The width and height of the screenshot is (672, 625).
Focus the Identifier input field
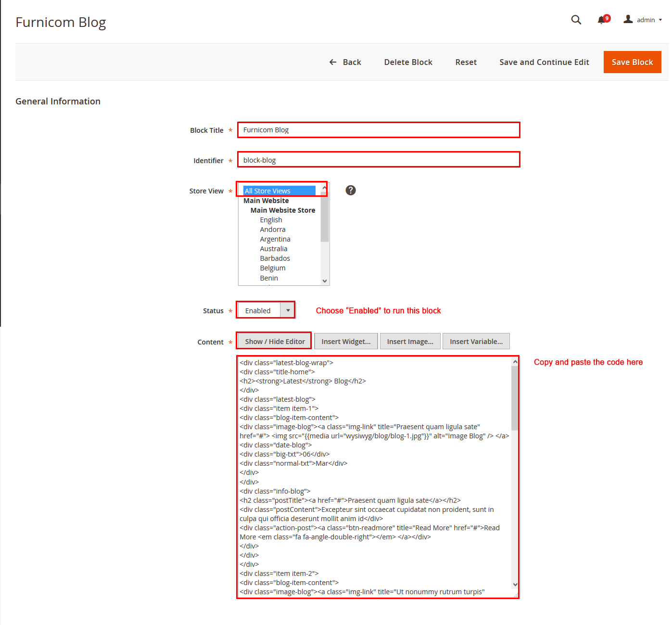coord(379,160)
